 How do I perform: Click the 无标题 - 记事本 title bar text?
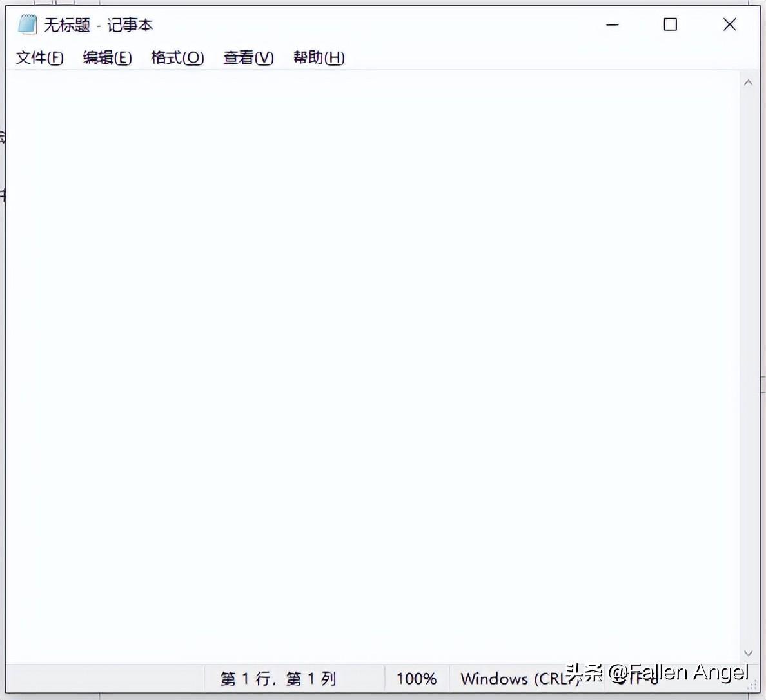(99, 24)
